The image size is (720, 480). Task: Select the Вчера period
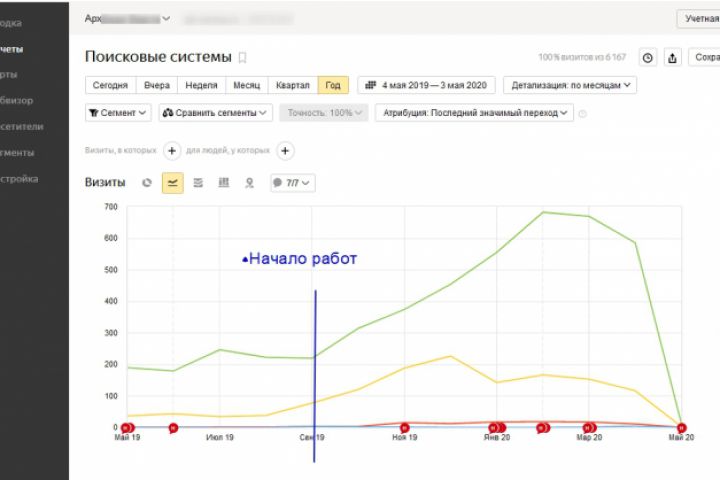(157, 85)
